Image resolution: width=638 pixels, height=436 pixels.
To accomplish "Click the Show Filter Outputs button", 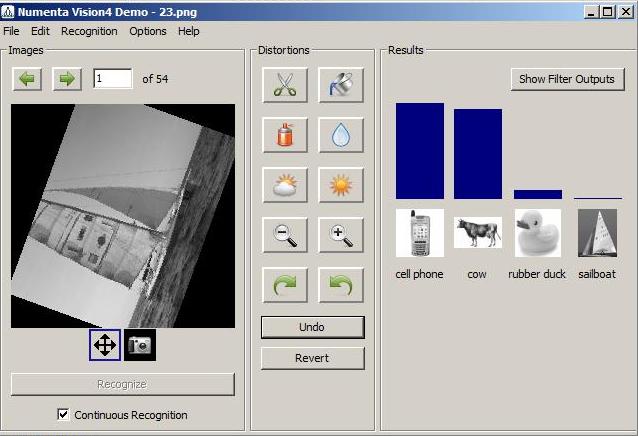I will coord(567,79).
